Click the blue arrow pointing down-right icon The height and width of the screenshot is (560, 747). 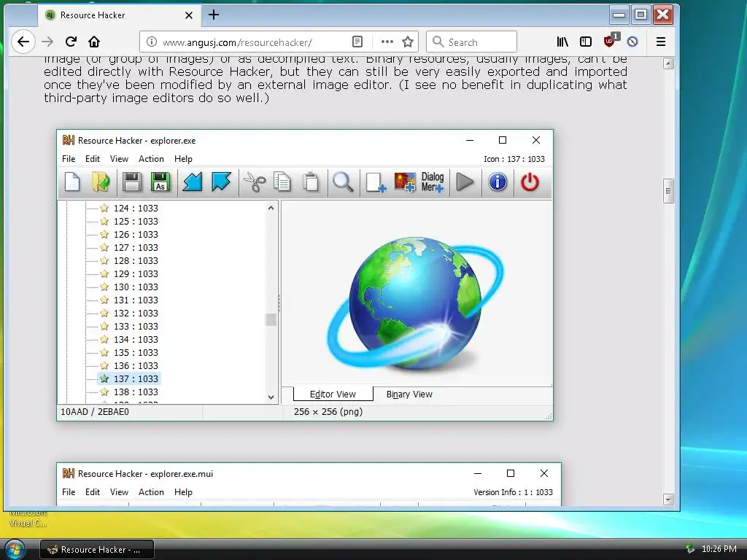(x=221, y=182)
